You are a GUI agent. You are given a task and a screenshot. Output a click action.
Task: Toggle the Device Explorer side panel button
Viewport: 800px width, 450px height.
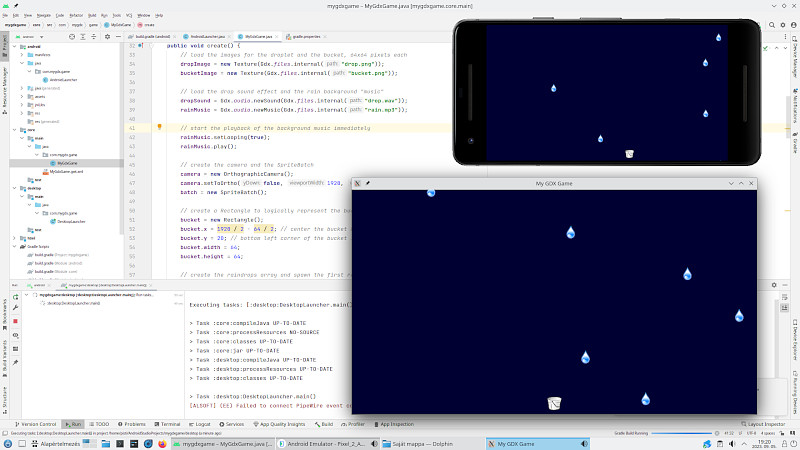(795, 340)
